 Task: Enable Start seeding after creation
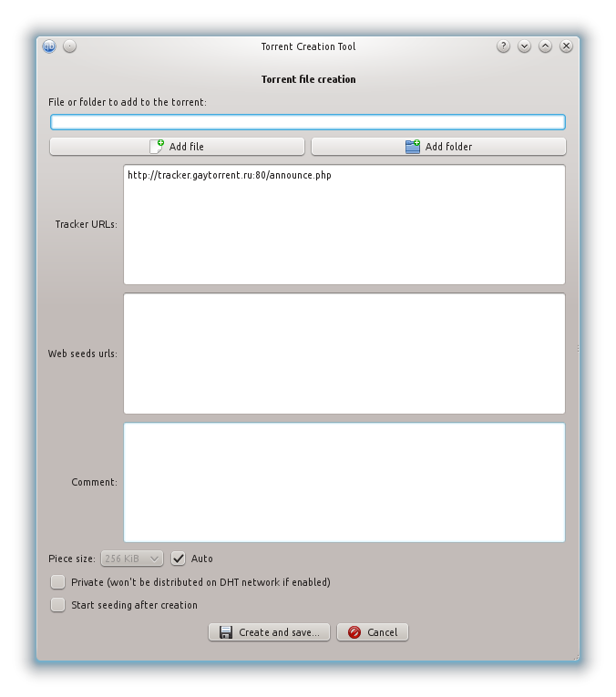pos(58,605)
